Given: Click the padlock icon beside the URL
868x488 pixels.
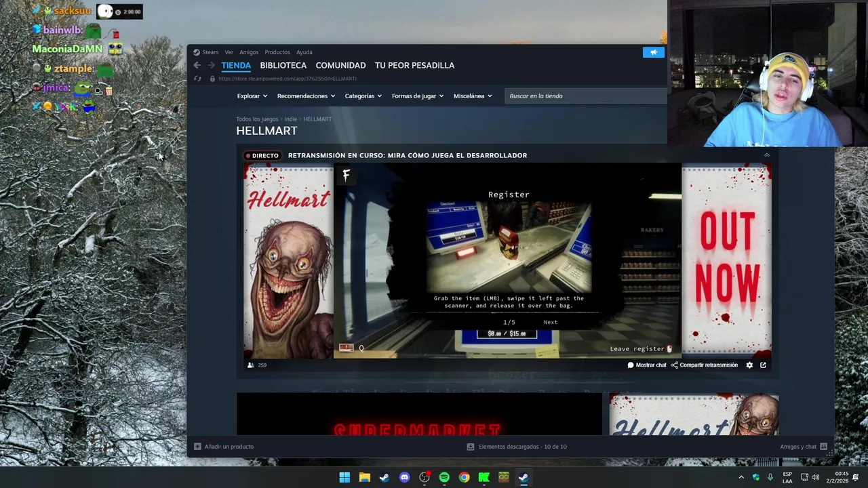Looking at the screenshot, I should click(212, 79).
